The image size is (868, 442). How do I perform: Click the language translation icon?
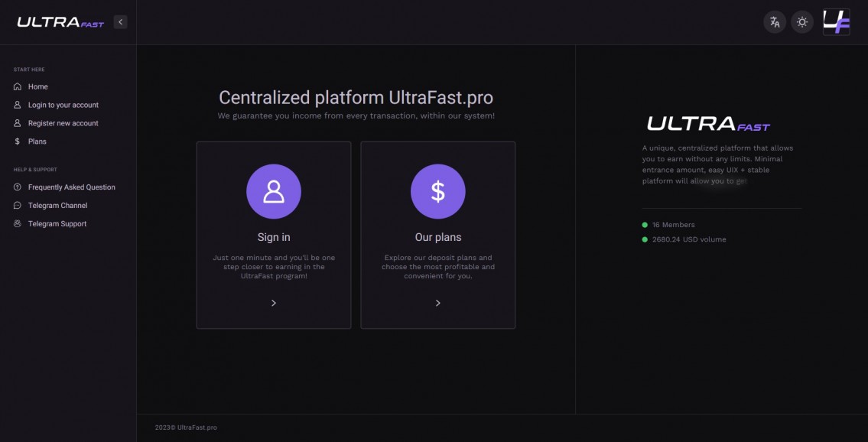(x=775, y=22)
